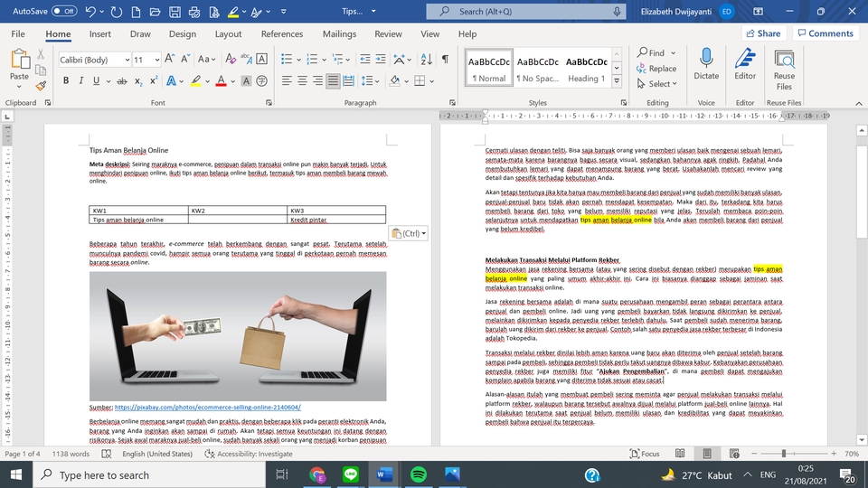The height and width of the screenshot is (488, 868).
Task: Click the Windows taskbar search field
Action: coord(149,474)
